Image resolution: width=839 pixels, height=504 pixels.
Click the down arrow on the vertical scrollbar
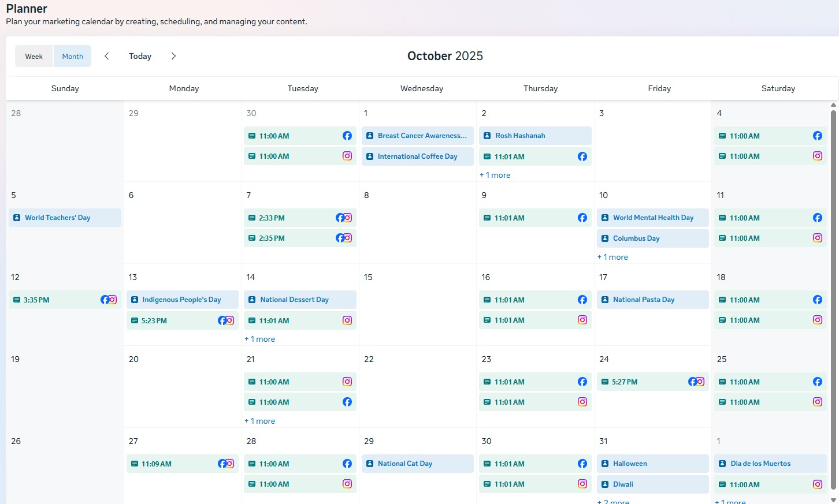coord(834,500)
